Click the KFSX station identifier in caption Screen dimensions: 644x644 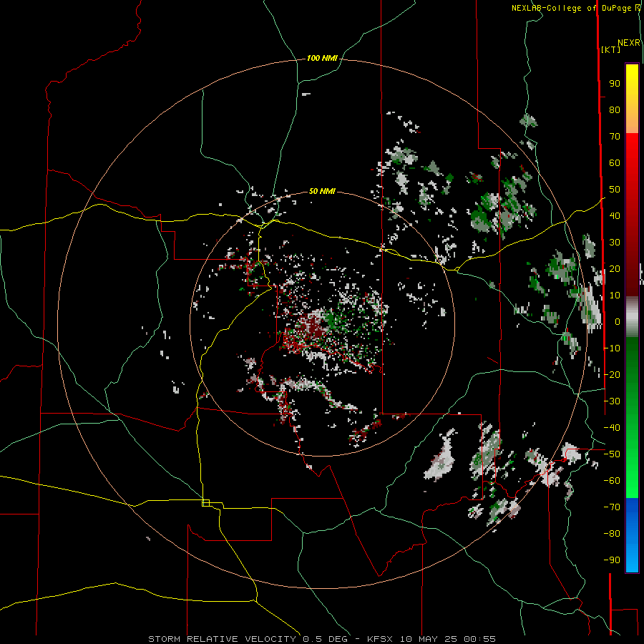point(380,639)
